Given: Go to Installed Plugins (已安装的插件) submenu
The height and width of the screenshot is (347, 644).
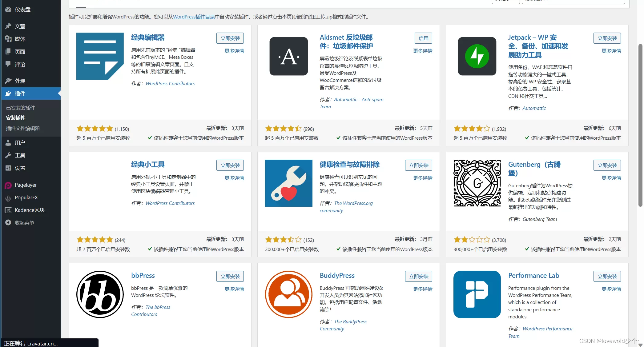Looking at the screenshot, I should tap(20, 108).
